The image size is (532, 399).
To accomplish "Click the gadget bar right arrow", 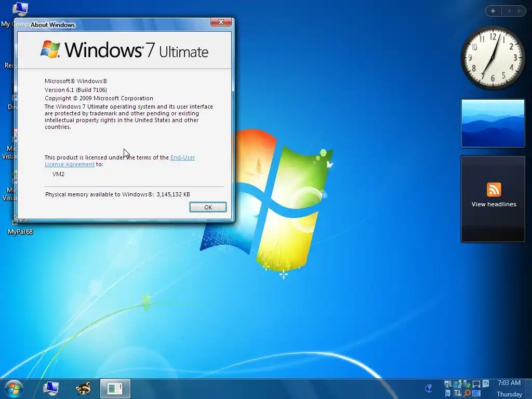I will (x=519, y=11).
